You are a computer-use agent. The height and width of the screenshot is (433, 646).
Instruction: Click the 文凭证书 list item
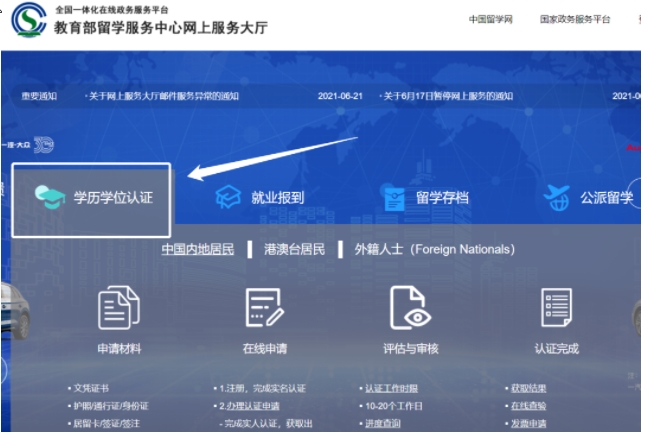(x=91, y=389)
